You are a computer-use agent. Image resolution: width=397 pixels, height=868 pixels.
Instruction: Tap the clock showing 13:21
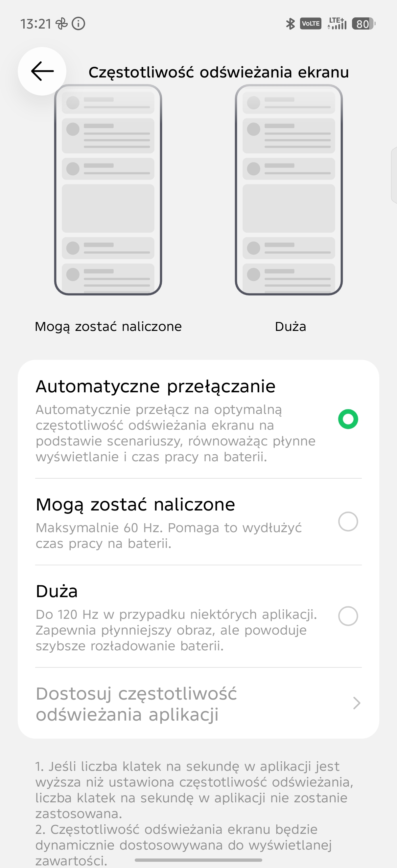point(36,24)
